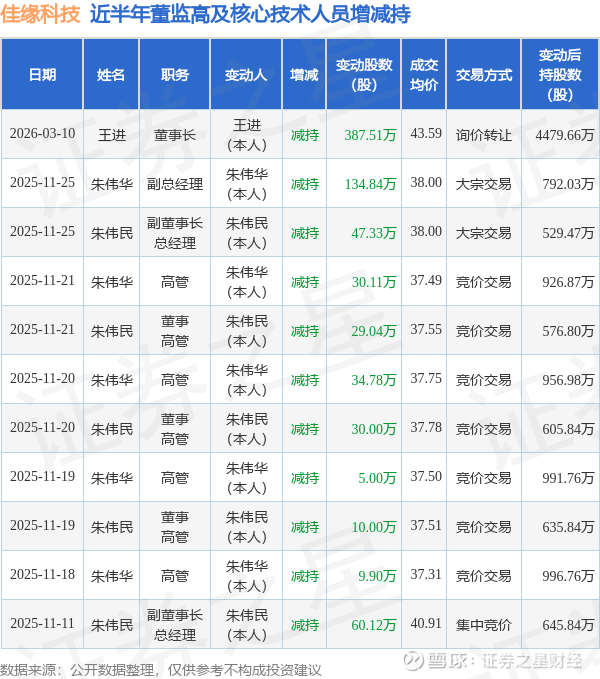Viewport: 600px width, 679px height.
Task: Click the 变动人 column header
Action: pyautogui.click(x=246, y=74)
